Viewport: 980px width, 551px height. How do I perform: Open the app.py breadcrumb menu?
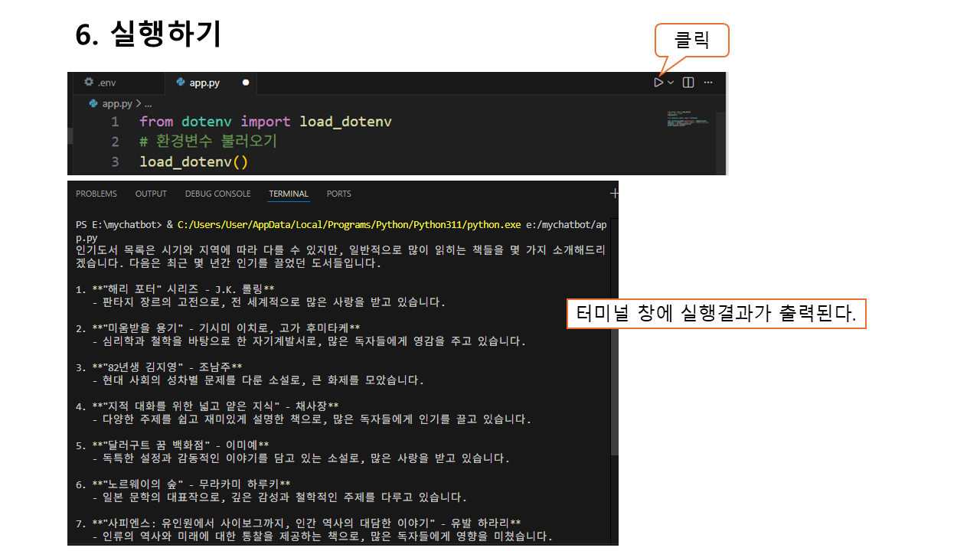click(116, 103)
